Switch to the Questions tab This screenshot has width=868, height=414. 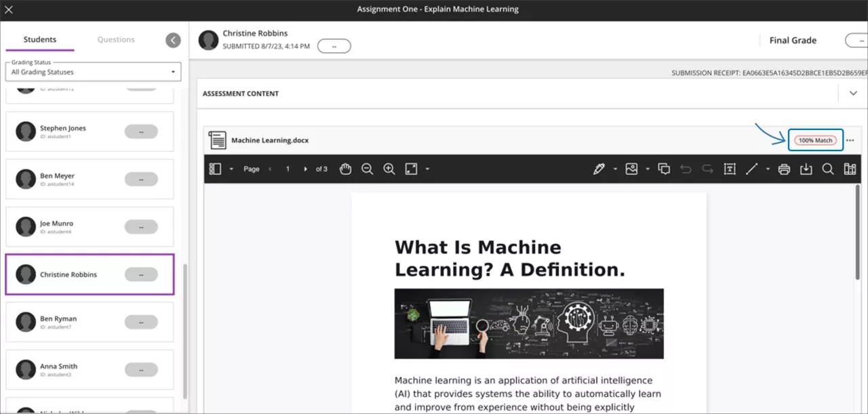[x=116, y=40]
